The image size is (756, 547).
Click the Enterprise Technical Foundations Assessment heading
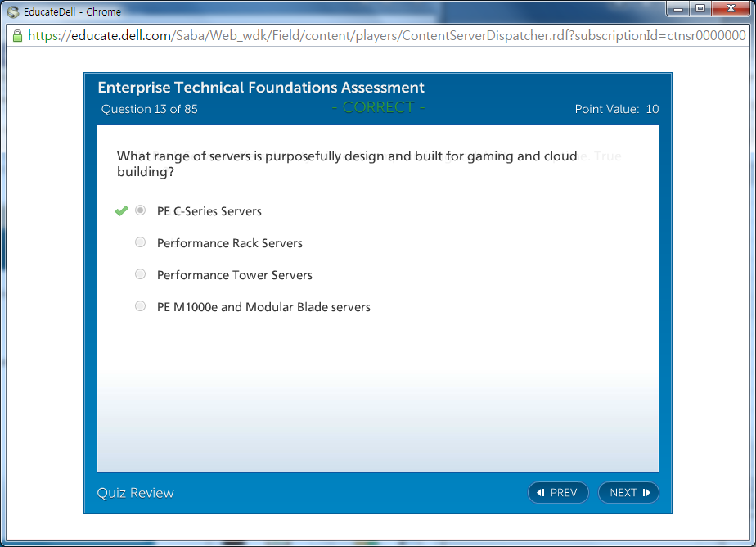261,88
